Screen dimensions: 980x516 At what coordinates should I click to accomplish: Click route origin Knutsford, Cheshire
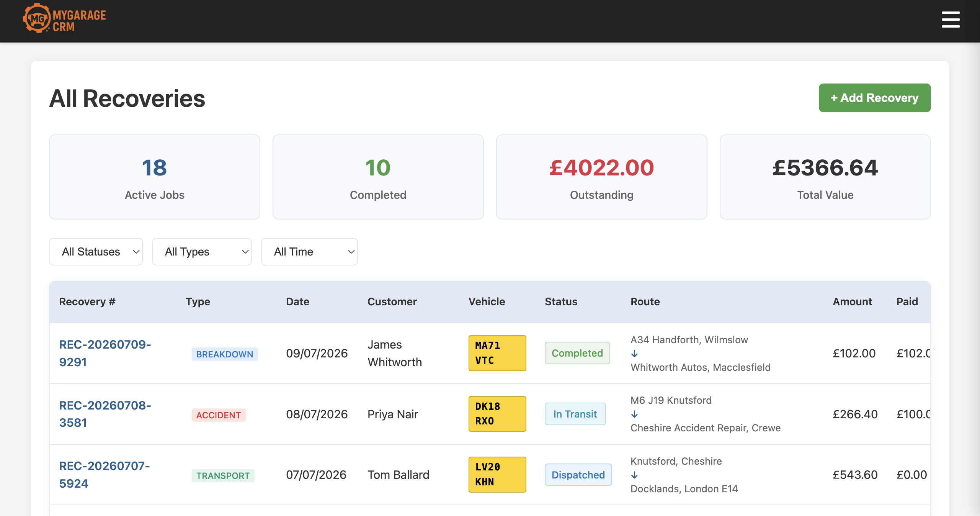(x=676, y=461)
